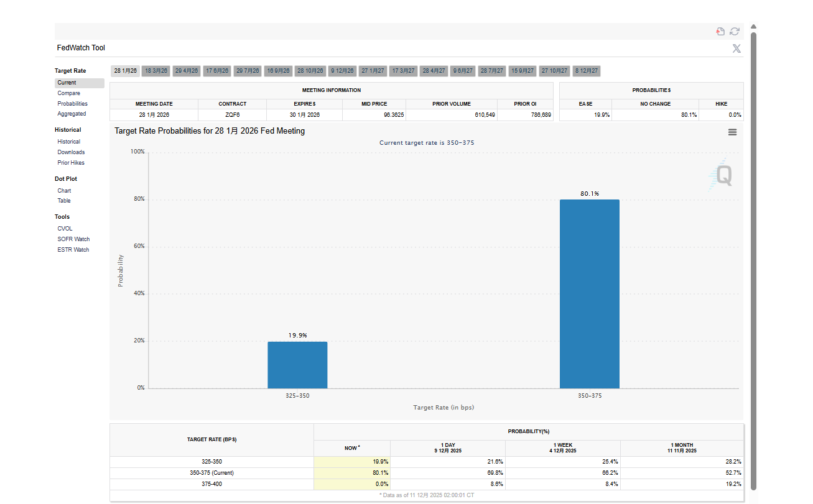The width and height of the screenshot is (813, 504).
Task: Switch to the 9 12月26 meeting tab
Action: (x=341, y=71)
